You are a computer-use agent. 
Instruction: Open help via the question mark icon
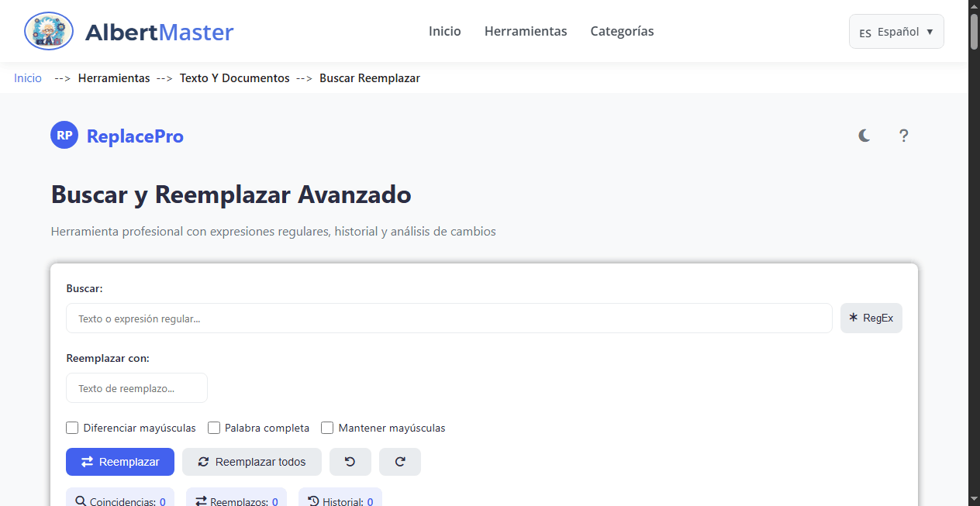pyautogui.click(x=903, y=136)
